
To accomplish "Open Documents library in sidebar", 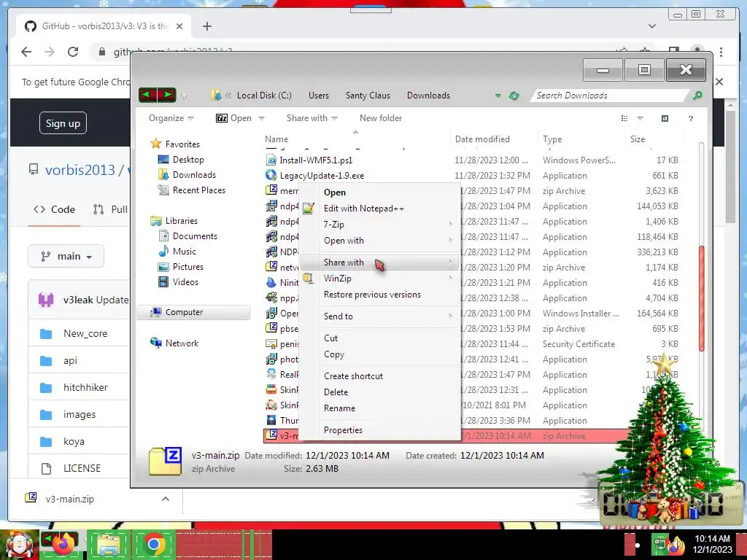I will point(195,236).
